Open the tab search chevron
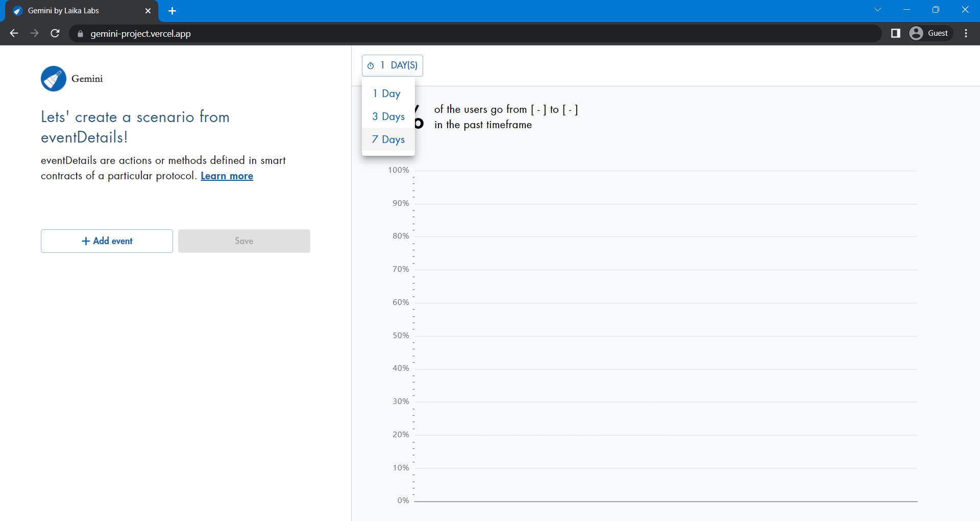The width and height of the screenshot is (980, 521). pyautogui.click(x=877, y=10)
